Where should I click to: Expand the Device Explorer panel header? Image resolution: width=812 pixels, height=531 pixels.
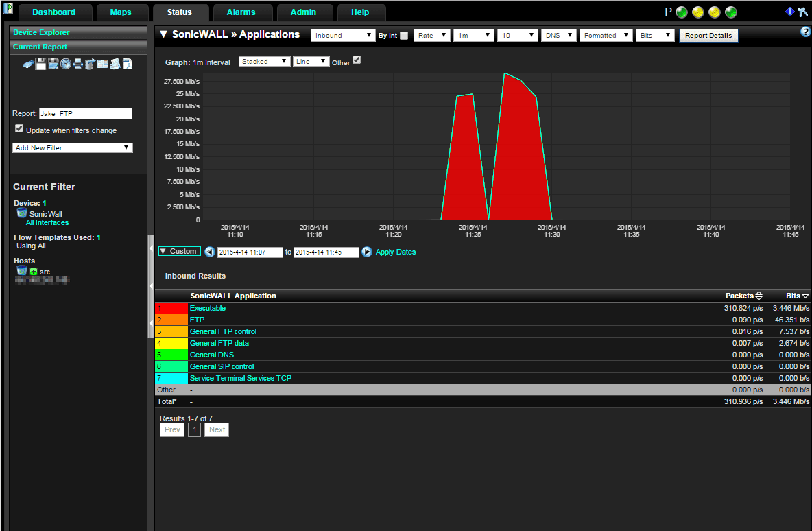[x=77, y=32]
